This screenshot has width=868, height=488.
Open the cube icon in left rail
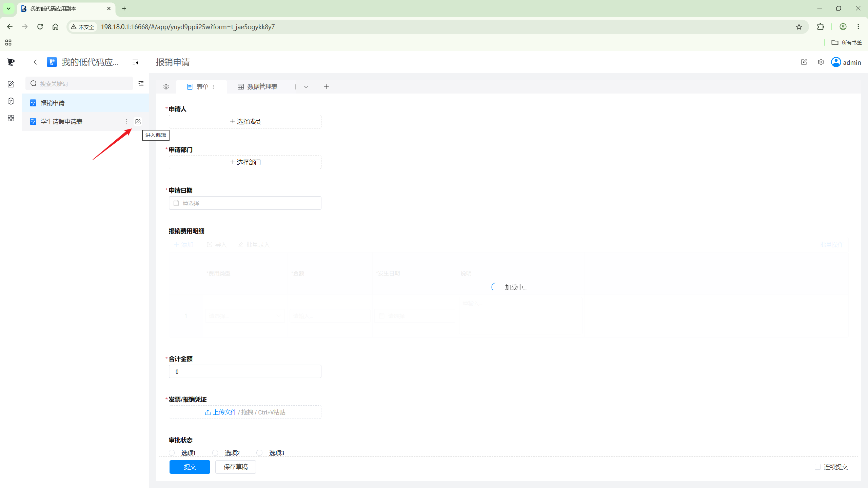(11, 101)
